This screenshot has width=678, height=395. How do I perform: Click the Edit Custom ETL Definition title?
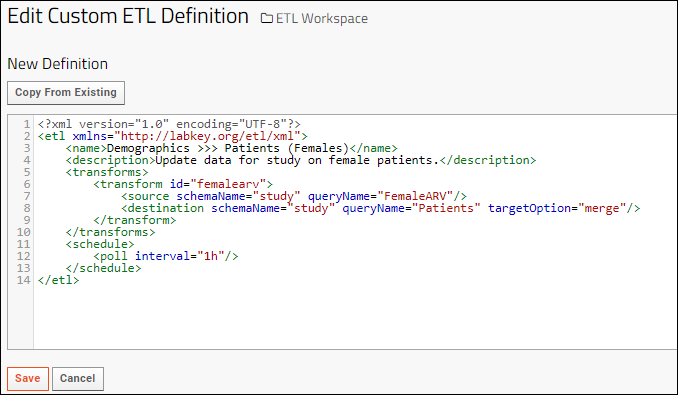128,16
